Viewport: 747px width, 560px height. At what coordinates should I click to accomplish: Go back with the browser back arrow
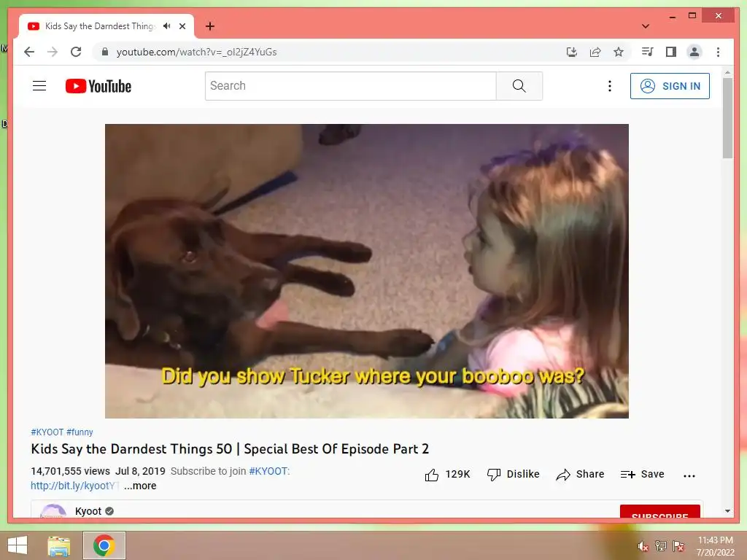point(29,52)
